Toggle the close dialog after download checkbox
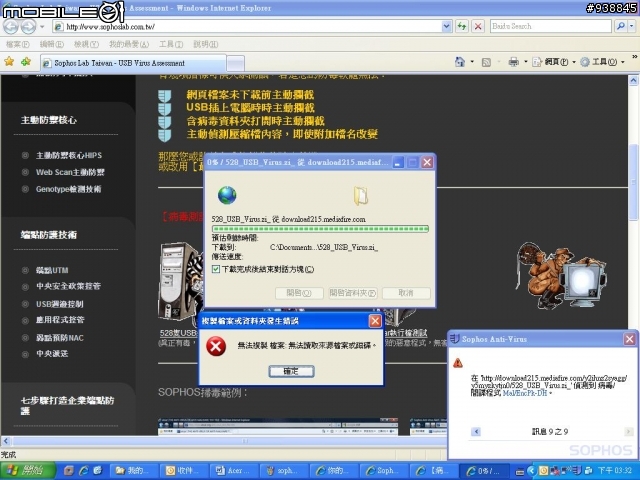This screenshot has width=640, height=480. [x=216, y=269]
